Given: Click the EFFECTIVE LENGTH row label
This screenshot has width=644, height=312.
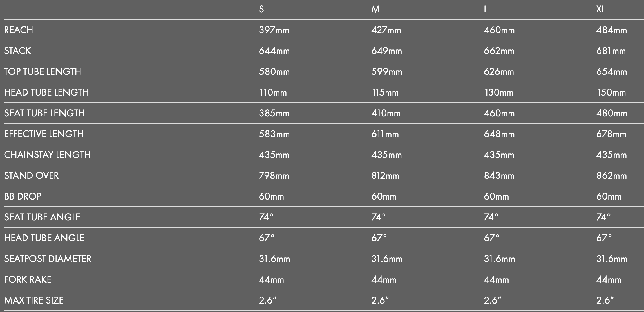Looking at the screenshot, I should pos(44,134).
